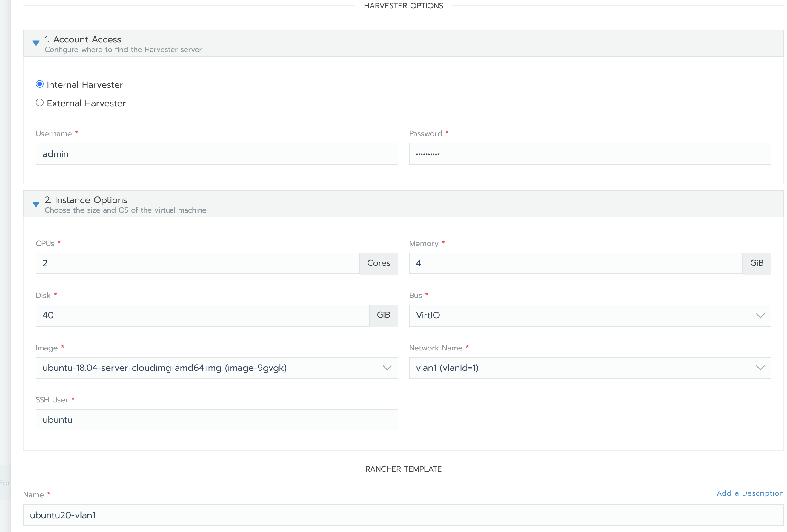Collapse the Instance Options section triangle
The image size is (787, 532).
(36, 204)
